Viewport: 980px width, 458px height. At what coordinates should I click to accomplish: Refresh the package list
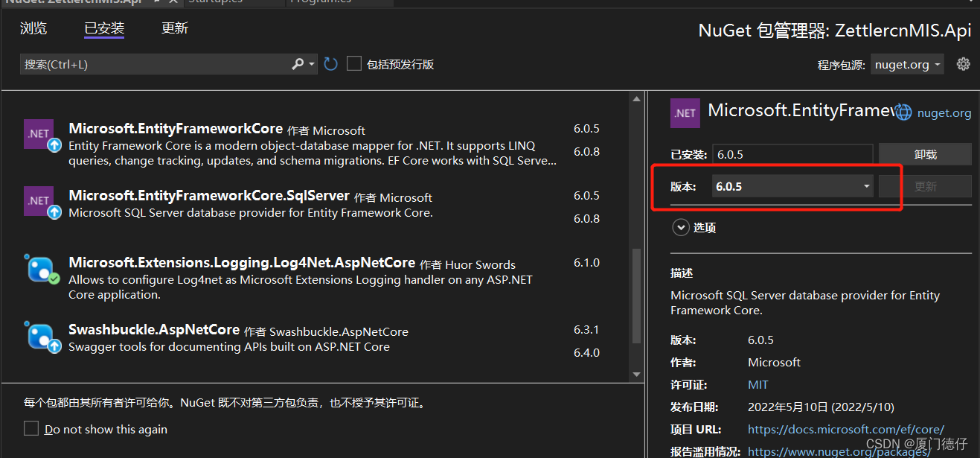331,64
